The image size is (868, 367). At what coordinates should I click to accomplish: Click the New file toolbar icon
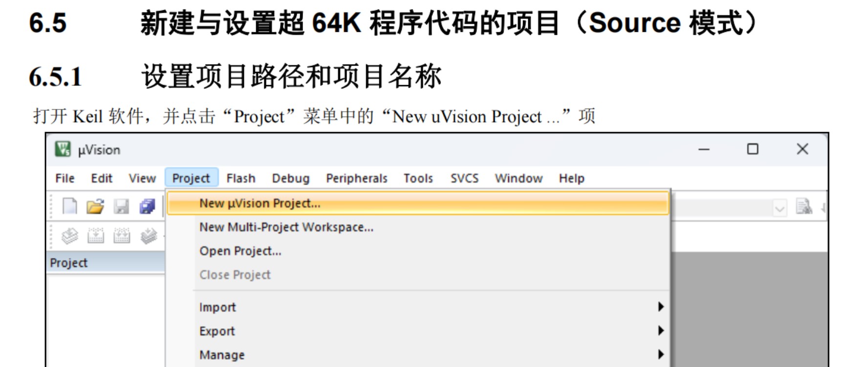tap(69, 206)
